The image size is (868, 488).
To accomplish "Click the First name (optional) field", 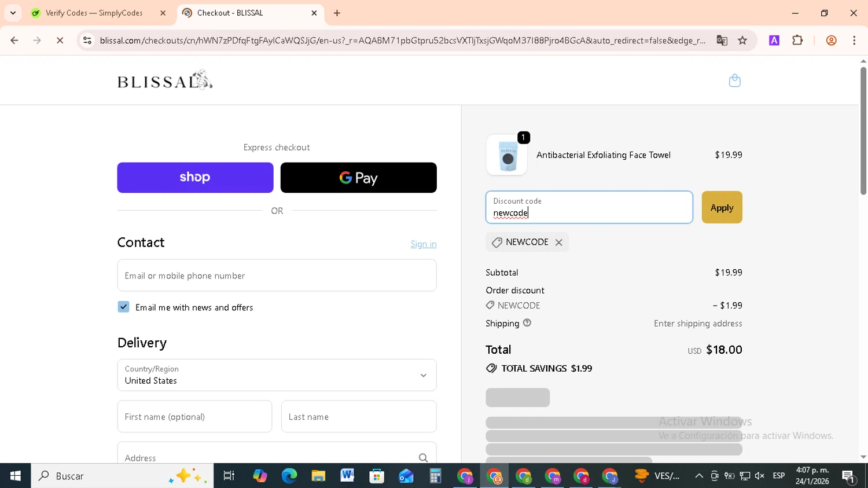I will point(194,416).
